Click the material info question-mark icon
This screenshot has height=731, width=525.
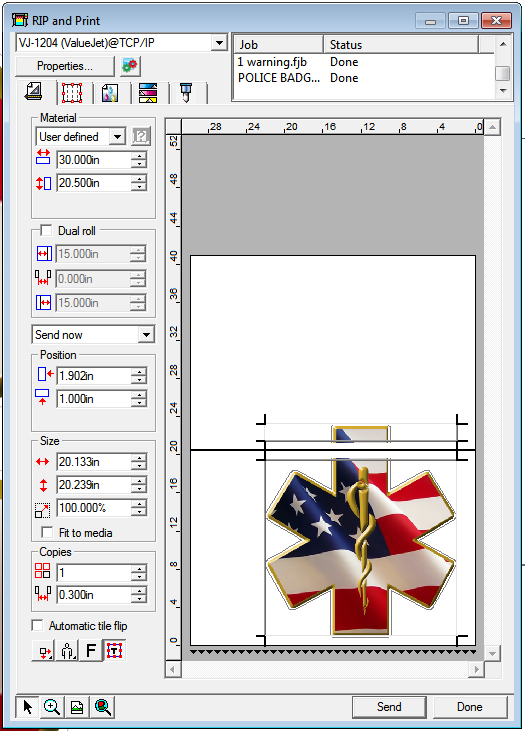click(141, 137)
